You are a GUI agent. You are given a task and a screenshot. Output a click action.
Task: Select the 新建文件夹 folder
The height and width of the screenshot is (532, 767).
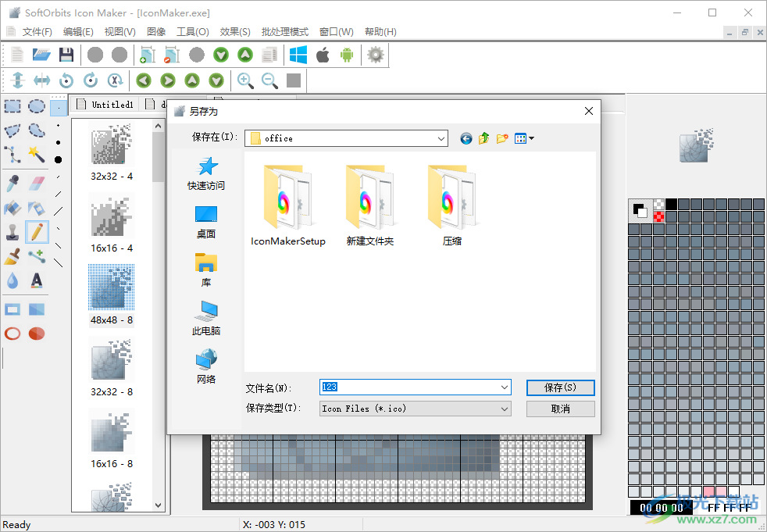(x=369, y=205)
